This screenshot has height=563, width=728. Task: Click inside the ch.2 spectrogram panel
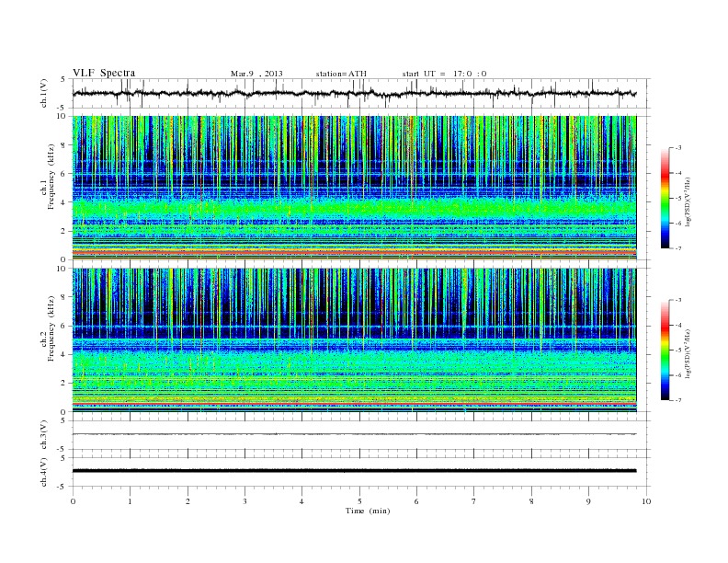tap(354, 340)
